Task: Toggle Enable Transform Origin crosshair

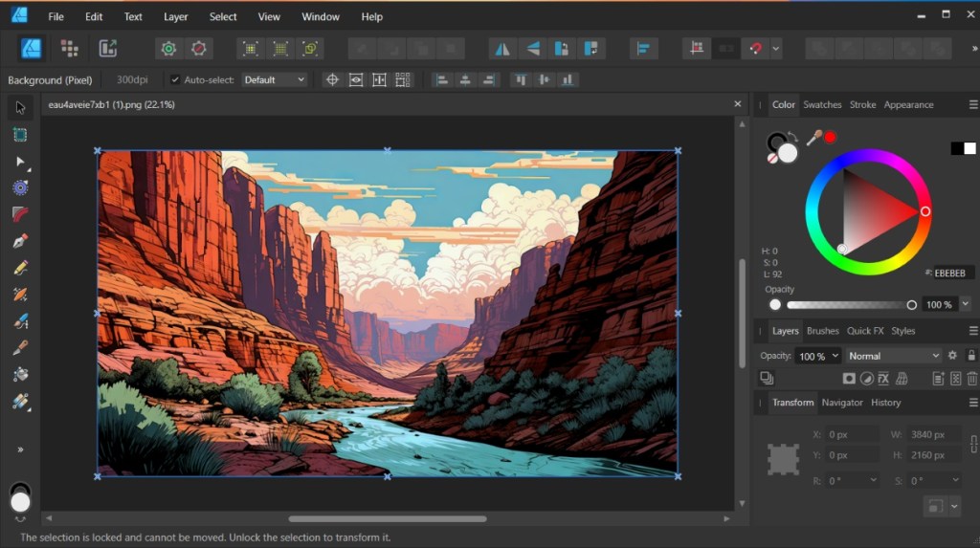Action: click(x=332, y=80)
